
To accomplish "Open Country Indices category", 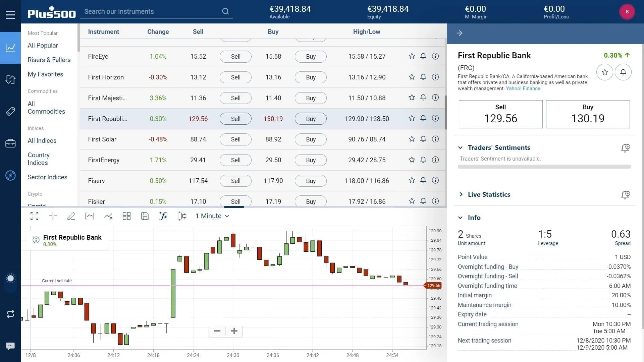I will (x=38, y=159).
